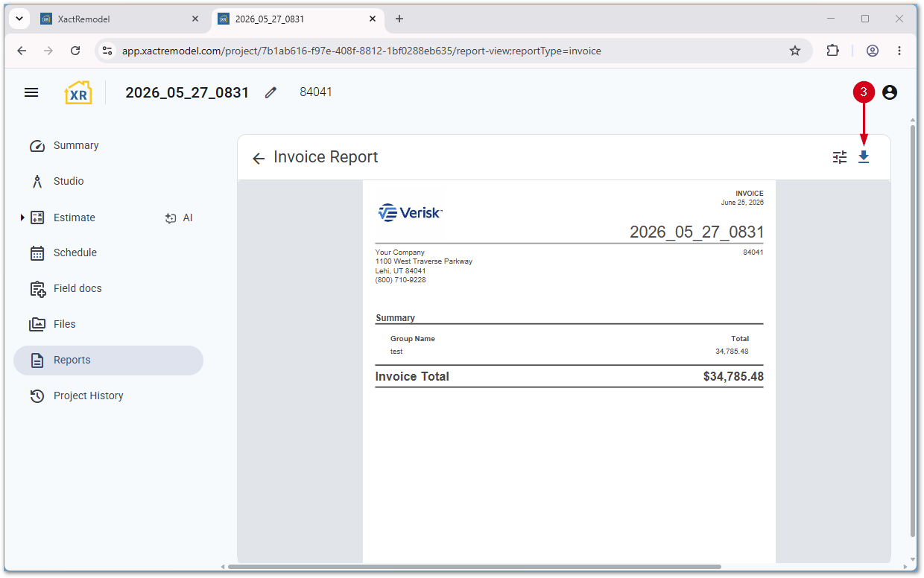Click the project title 2026_05_27_0831 in header

(x=187, y=92)
